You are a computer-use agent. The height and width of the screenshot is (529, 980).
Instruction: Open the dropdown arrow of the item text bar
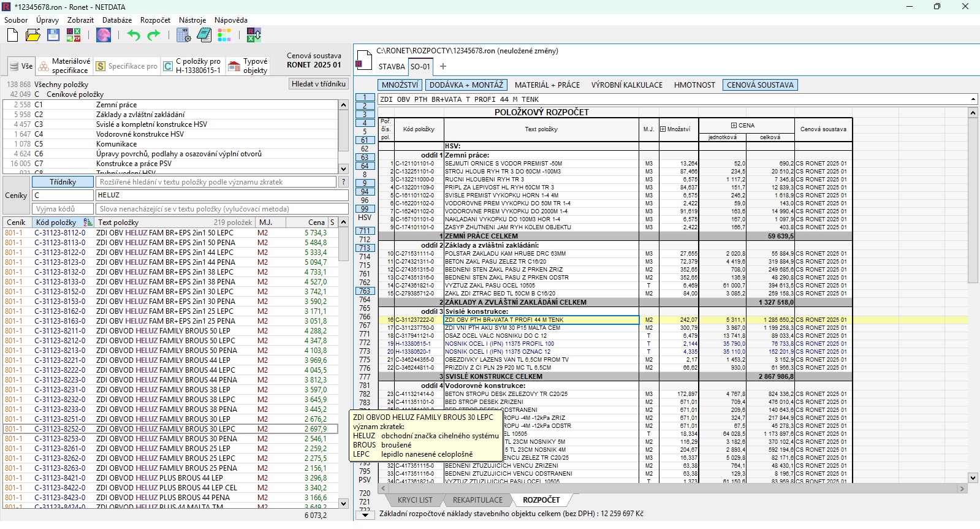[x=973, y=99]
